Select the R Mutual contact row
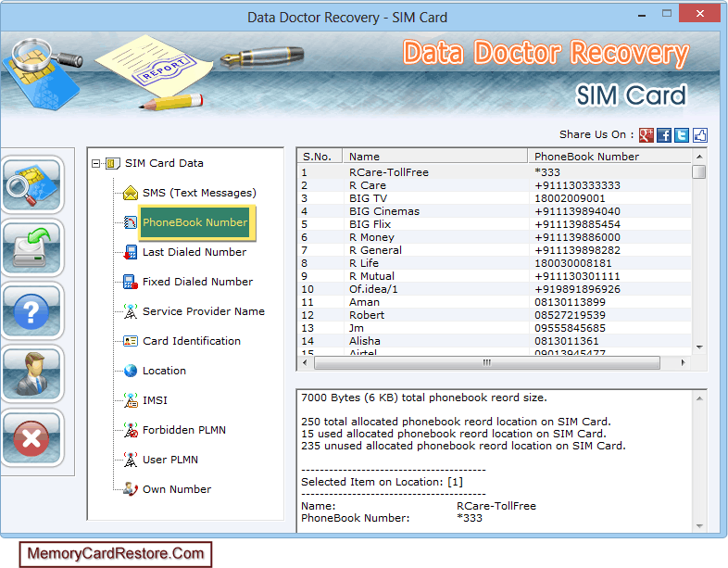This screenshot has height=568, width=728. click(494, 276)
